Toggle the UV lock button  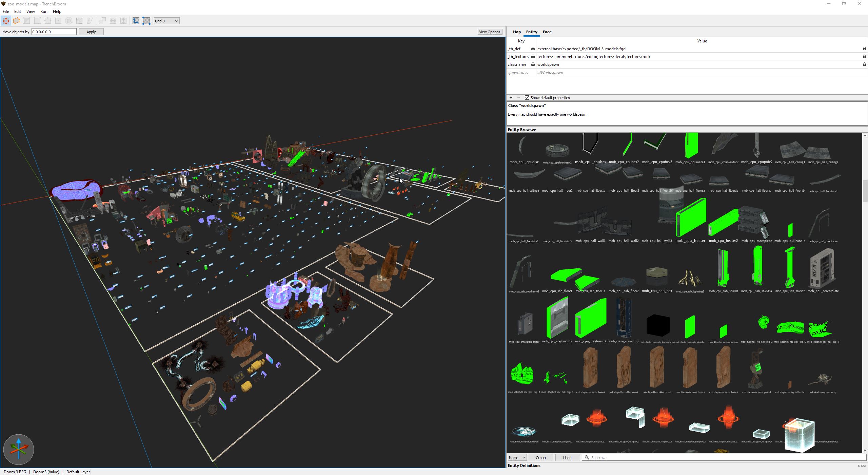(146, 21)
